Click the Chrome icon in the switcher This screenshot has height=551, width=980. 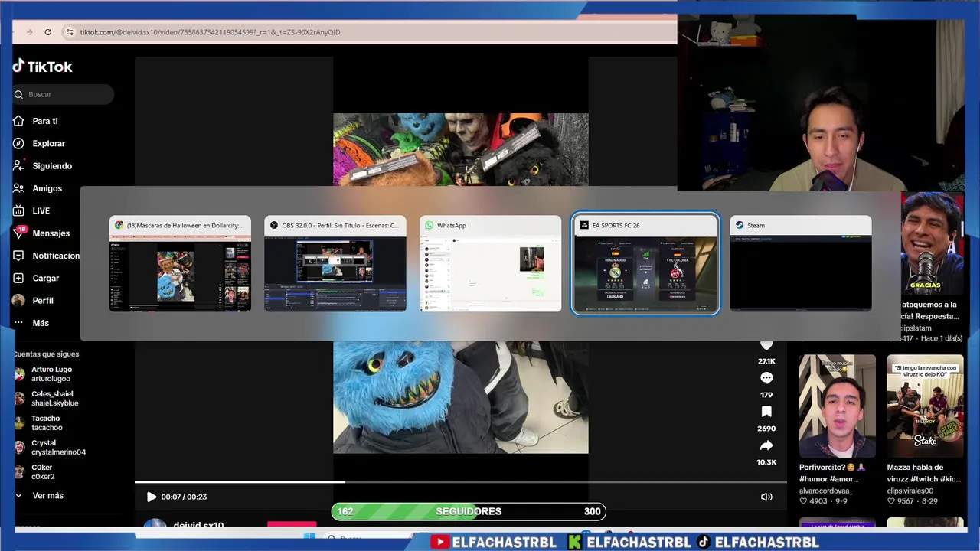pos(119,225)
